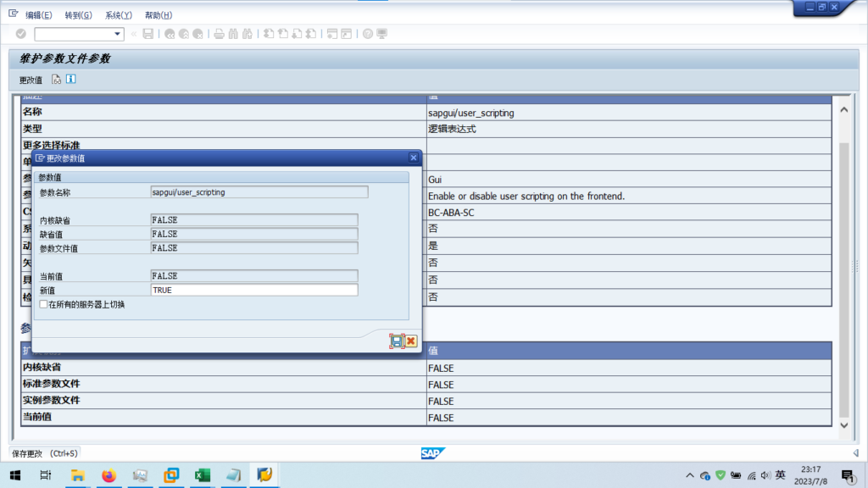This screenshot has height=488, width=868.
Task: Click the green checkmark Enter icon
Action: tap(21, 34)
